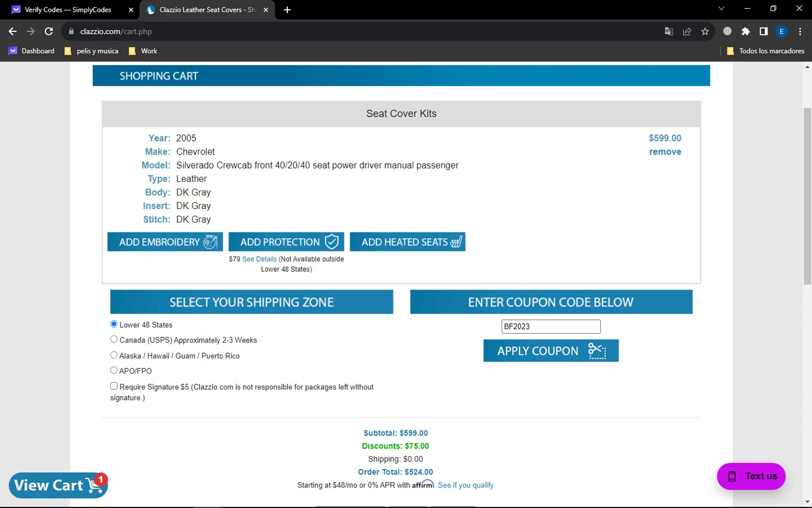Go forward in browser history
This screenshot has height=508, width=812.
[x=31, y=31]
